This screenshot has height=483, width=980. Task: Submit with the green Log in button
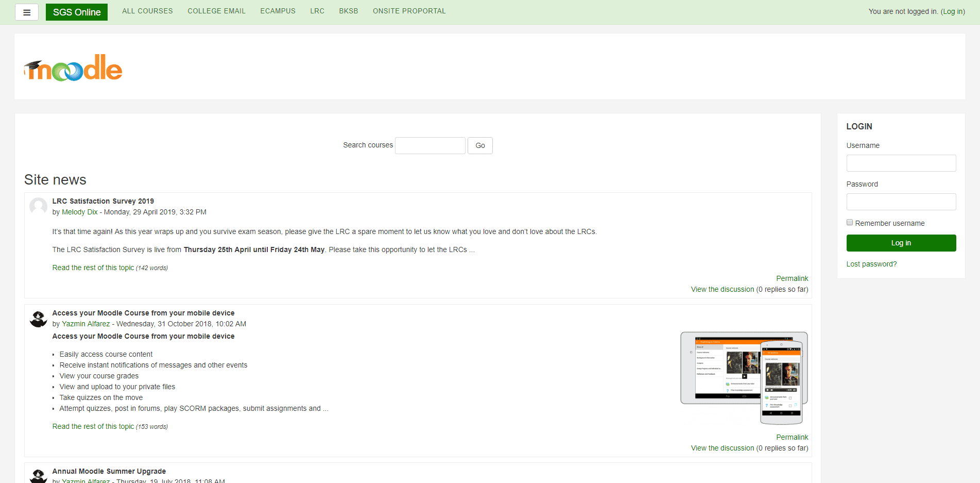[x=901, y=243]
